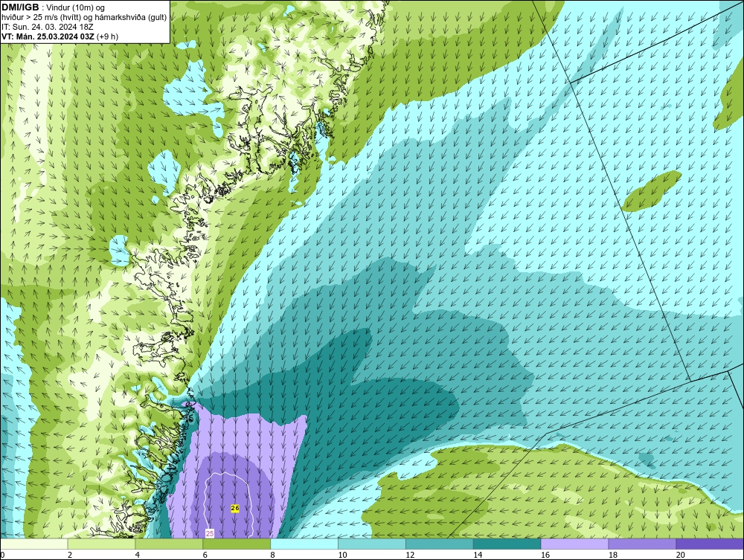
Task: Click the legend tick label 12
Action: (409, 555)
